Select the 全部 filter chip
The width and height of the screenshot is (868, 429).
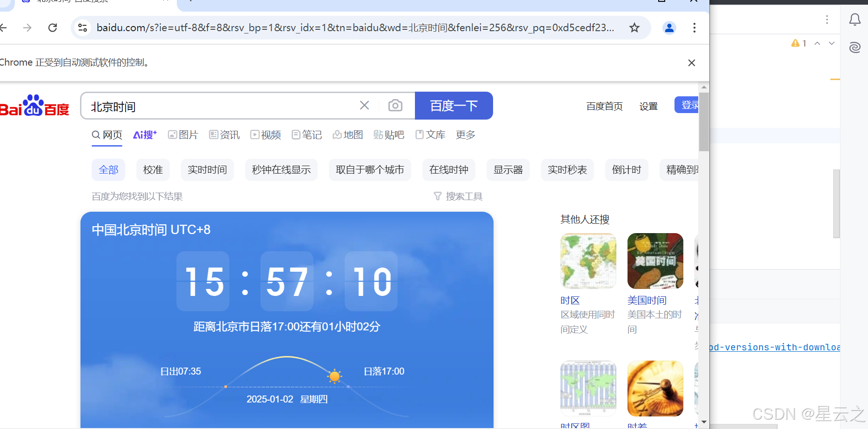click(108, 170)
